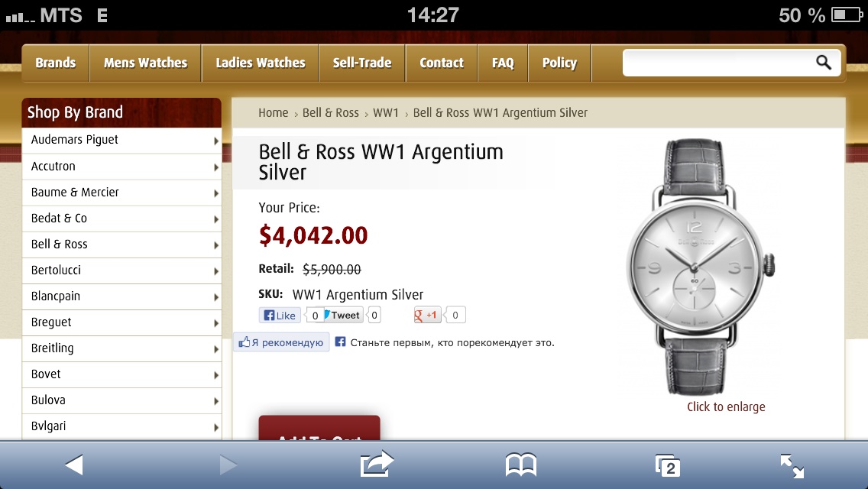This screenshot has width=868, height=489.
Task: Click the Bell & Ross watch image
Action: tap(700, 267)
